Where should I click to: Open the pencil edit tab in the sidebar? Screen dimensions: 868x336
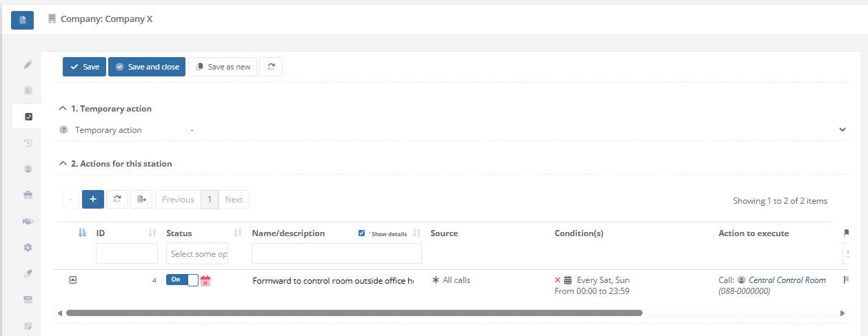[28, 65]
